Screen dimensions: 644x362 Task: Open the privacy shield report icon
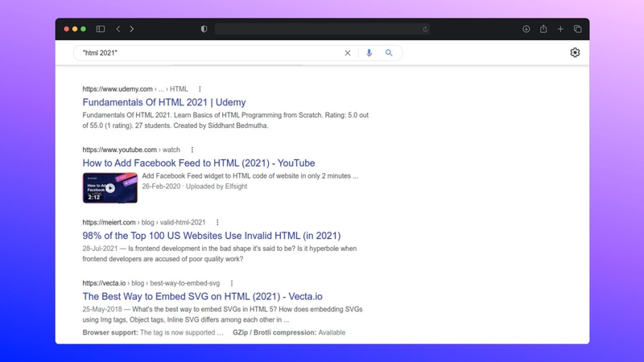click(204, 29)
